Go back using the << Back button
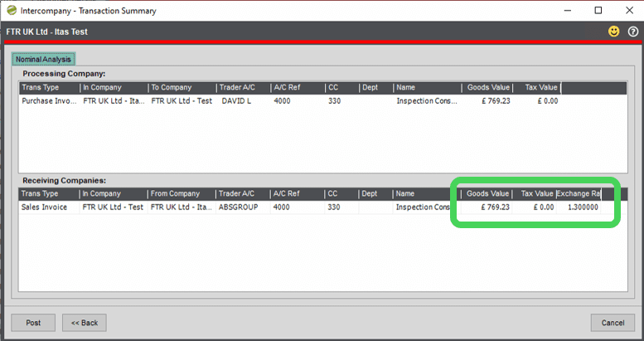 point(85,323)
